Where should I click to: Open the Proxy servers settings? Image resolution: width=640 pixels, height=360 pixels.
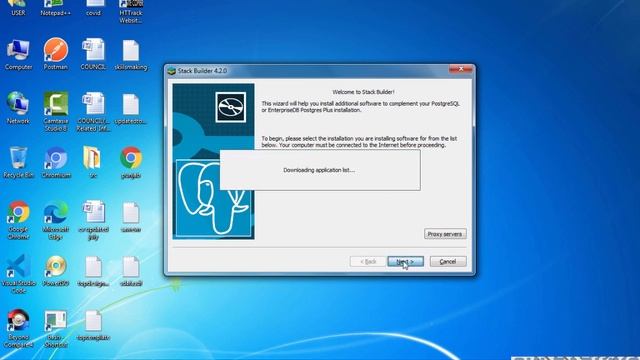[x=445, y=234]
